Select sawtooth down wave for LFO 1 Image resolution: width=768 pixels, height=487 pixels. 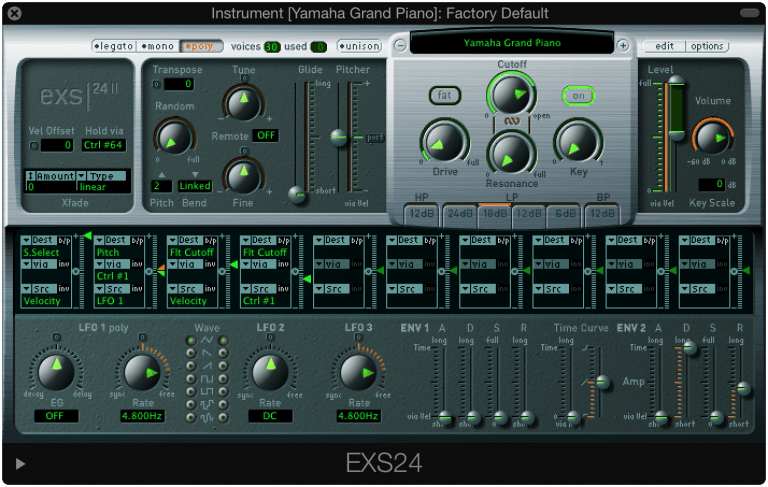191,353
